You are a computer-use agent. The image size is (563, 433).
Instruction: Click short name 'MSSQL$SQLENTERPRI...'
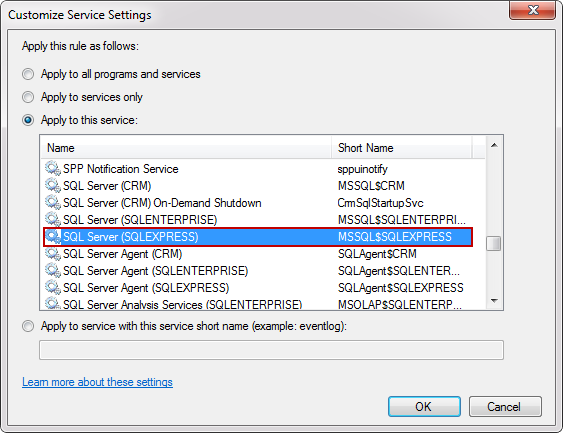tap(402, 219)
